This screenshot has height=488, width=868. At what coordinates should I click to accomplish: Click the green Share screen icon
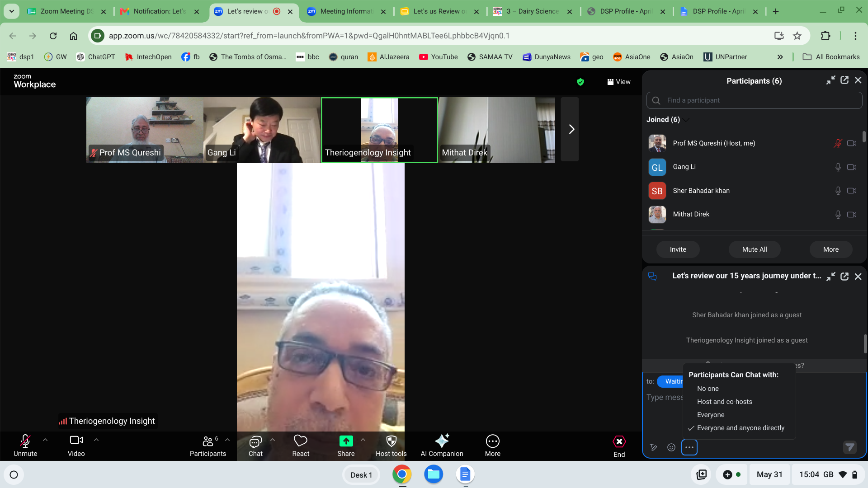(x=346, y=441)
